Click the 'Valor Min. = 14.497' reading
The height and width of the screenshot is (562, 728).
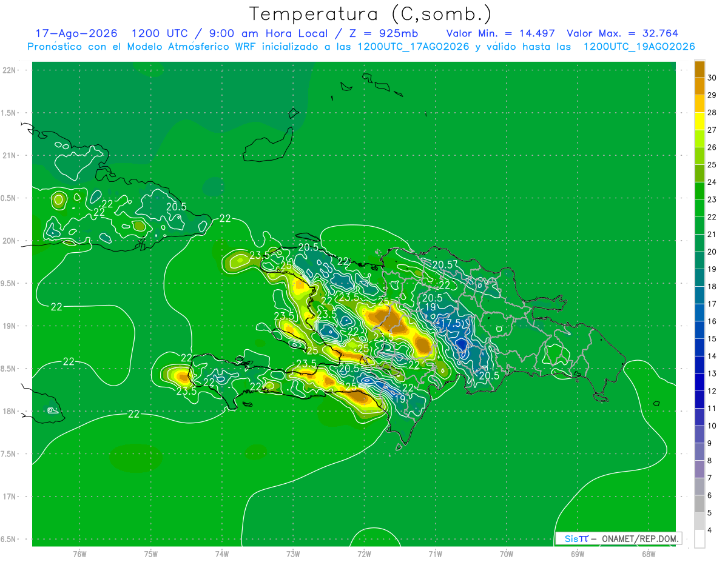(500, 33)
